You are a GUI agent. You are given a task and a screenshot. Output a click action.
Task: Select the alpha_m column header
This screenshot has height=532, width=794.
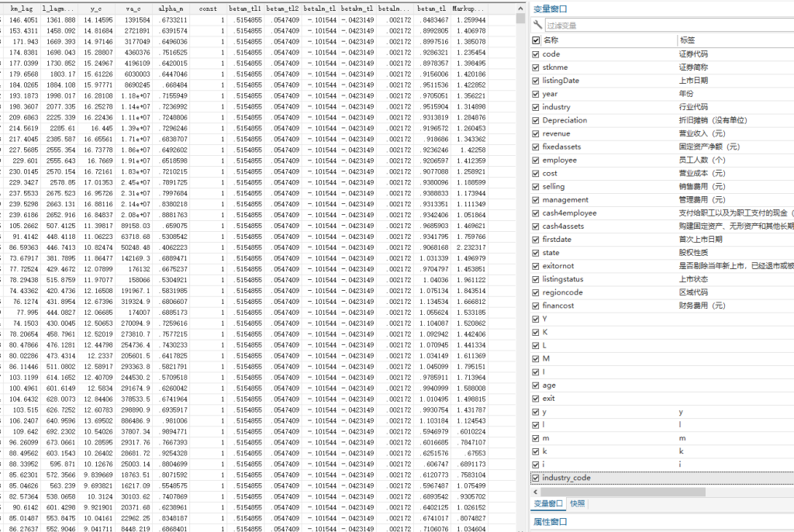pos(171,8)
